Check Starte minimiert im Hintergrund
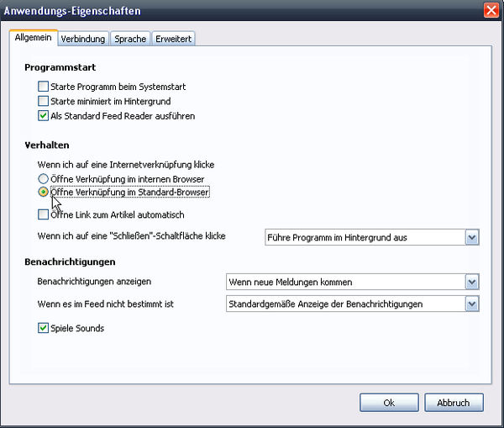The width and height of the screenshot is (504, 428). pyautogui.click(x=44, y=101)
